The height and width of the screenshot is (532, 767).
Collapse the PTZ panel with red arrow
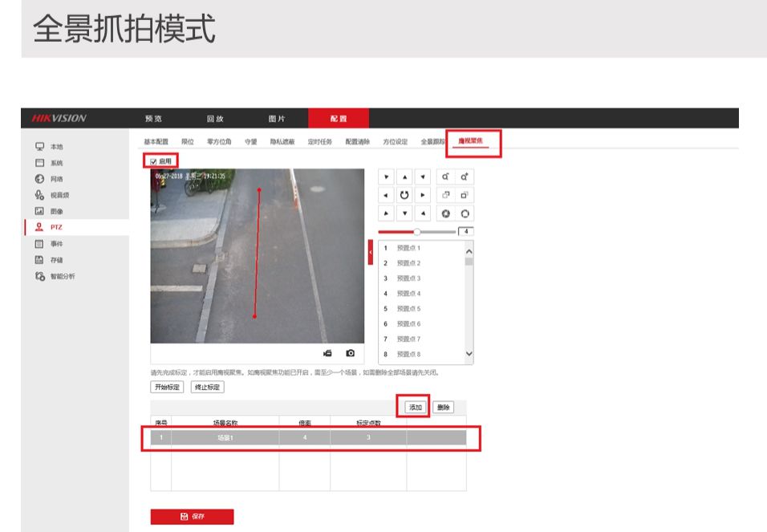(371, 253)
